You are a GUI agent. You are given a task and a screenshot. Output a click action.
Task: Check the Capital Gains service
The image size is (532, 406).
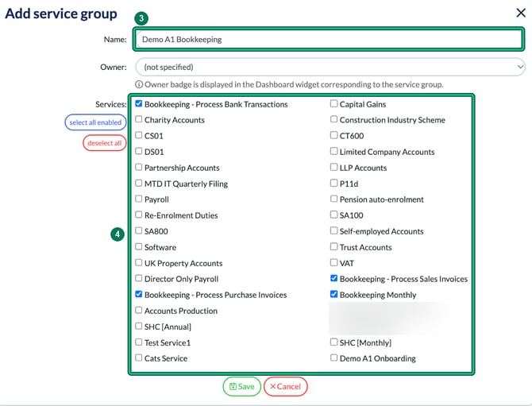click(x=333, y=103)
